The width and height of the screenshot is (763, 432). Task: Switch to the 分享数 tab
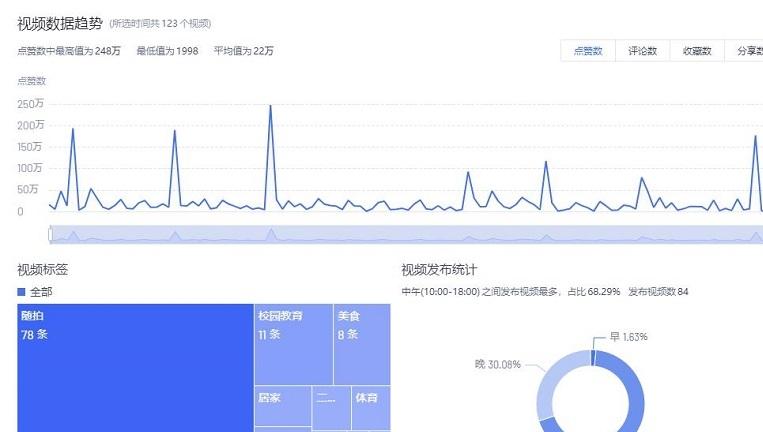point(744,51)
